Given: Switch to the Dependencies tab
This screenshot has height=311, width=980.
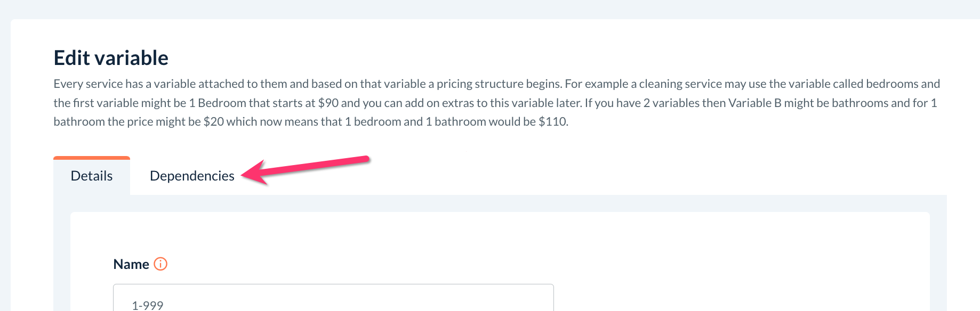Looking at the screenshot, I should (x=192, y=176).
